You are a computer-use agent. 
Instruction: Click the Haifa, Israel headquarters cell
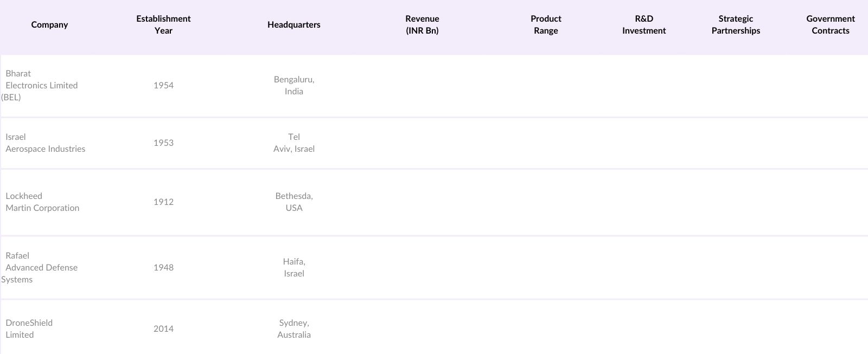pos(293,267)
